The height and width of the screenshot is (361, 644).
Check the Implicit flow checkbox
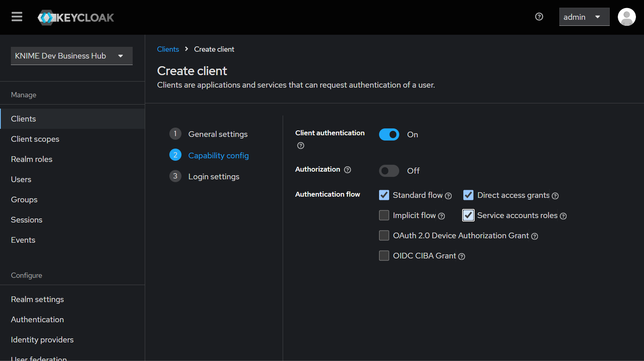(384, 215)
